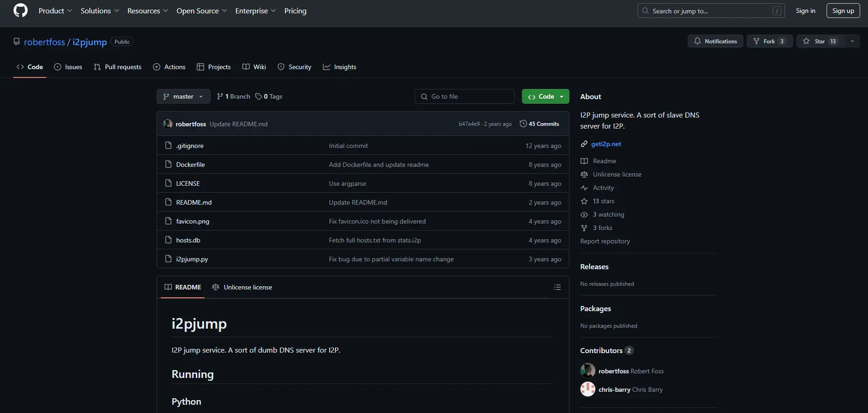Expand the Product menu
The width and height of the screenshot is (868, 413).
(x=55, y=11)
